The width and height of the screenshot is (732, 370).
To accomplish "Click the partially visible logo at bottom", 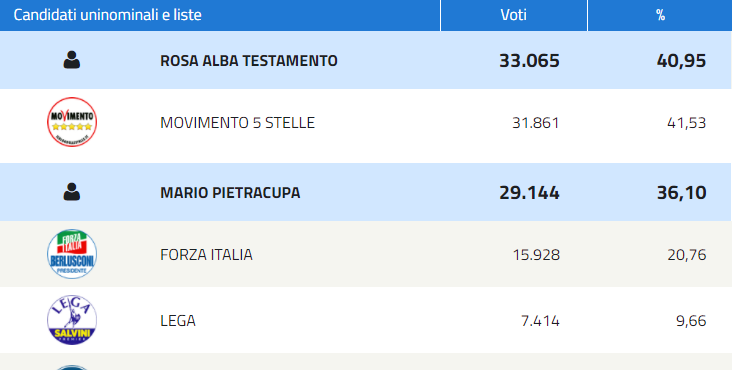I will tap(72, 367).
